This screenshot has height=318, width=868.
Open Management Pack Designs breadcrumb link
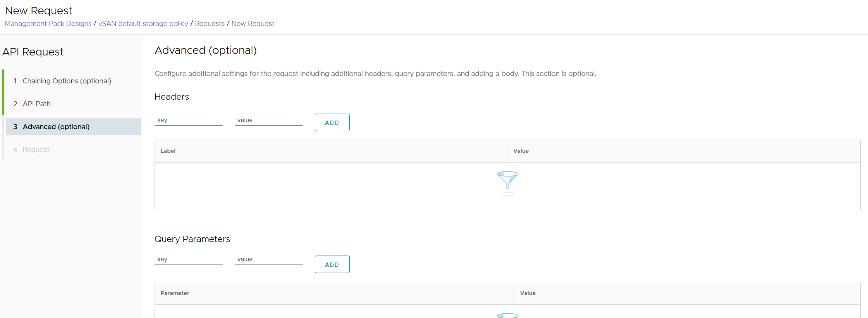tap(48, 24)
